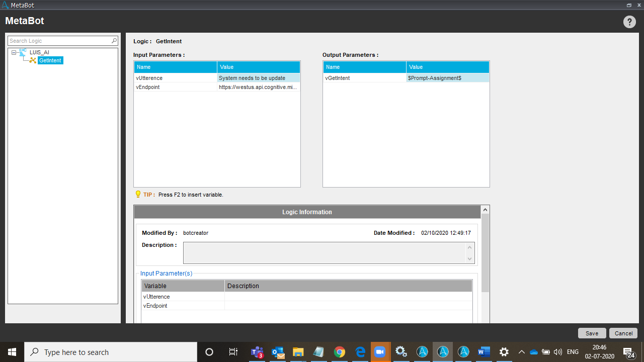Screen dimensions: 644x362
Task: Click the Logic Information scroll up arrow
Action: 485,209
